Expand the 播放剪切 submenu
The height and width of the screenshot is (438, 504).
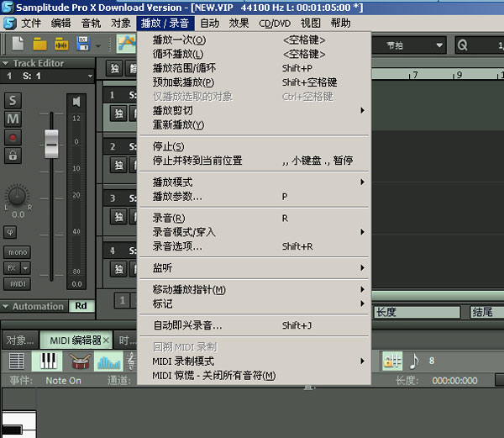click(x=254, y=111)
